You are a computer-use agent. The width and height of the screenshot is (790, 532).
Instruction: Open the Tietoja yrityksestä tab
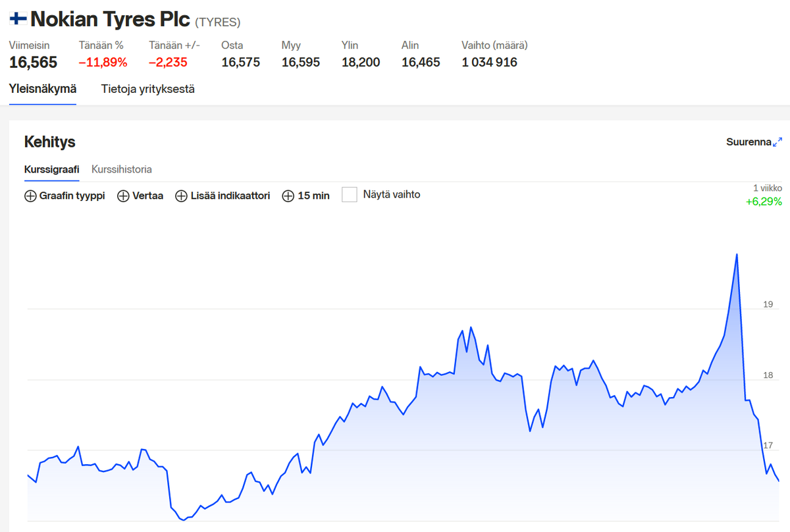pos(147,89)
